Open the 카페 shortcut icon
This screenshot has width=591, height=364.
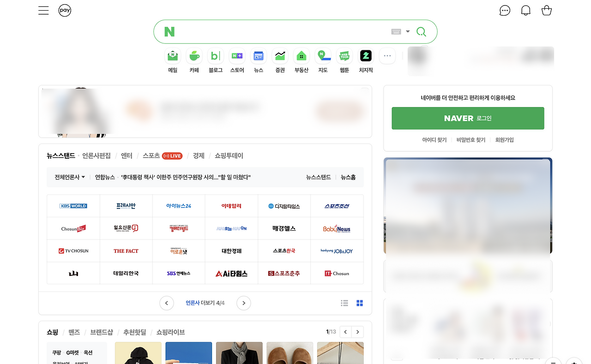pos(194,56)
